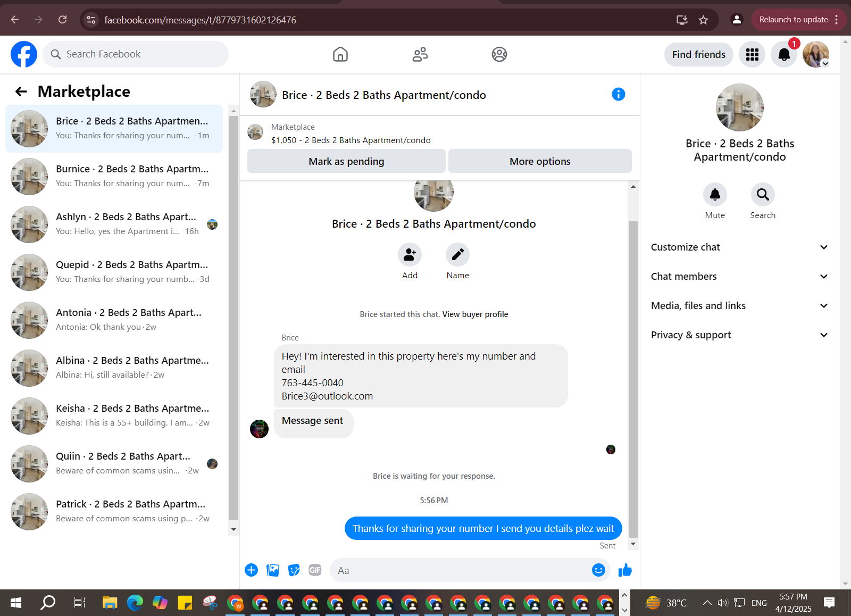Open site information icon in address bar

tap(91, 20)
